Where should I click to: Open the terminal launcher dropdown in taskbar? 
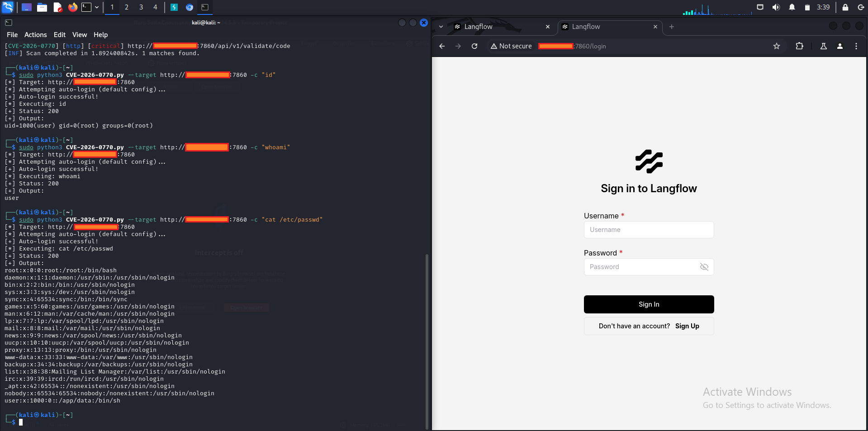(96, 7)
